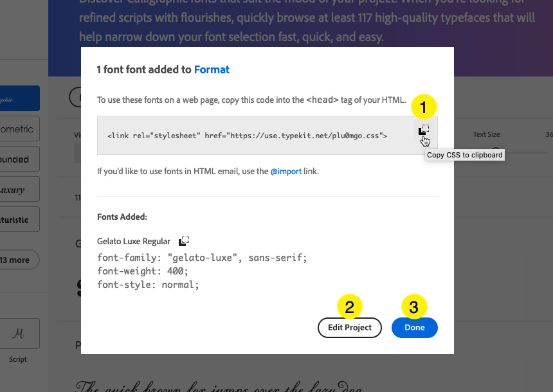Click the yellow number 1 annotation marker
Image resolution: width=553 pixels, height=392 pixels.
(x=424, y=107)
